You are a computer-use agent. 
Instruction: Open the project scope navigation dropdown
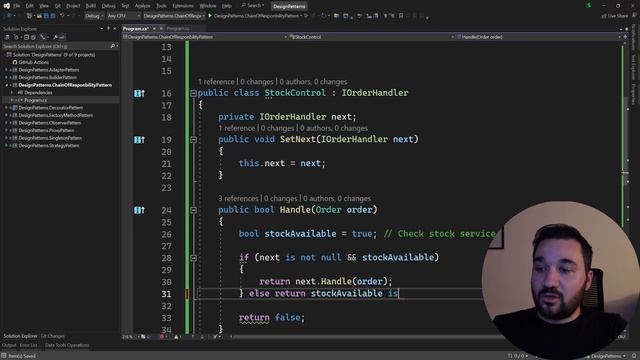click(205, 37)
